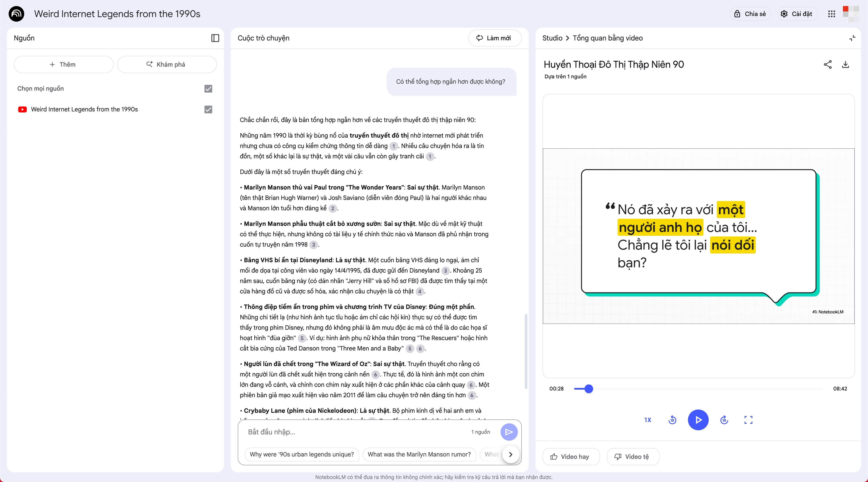Click the first citation 1 after 'thông tin dễ dàng'
This screenshot has height=482, width=868.
[394, 146]
